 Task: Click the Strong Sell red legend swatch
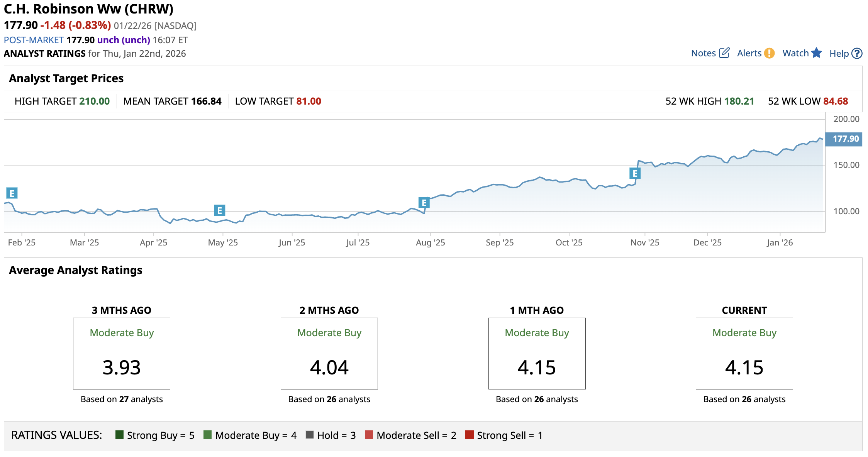(x=469, y=435)
